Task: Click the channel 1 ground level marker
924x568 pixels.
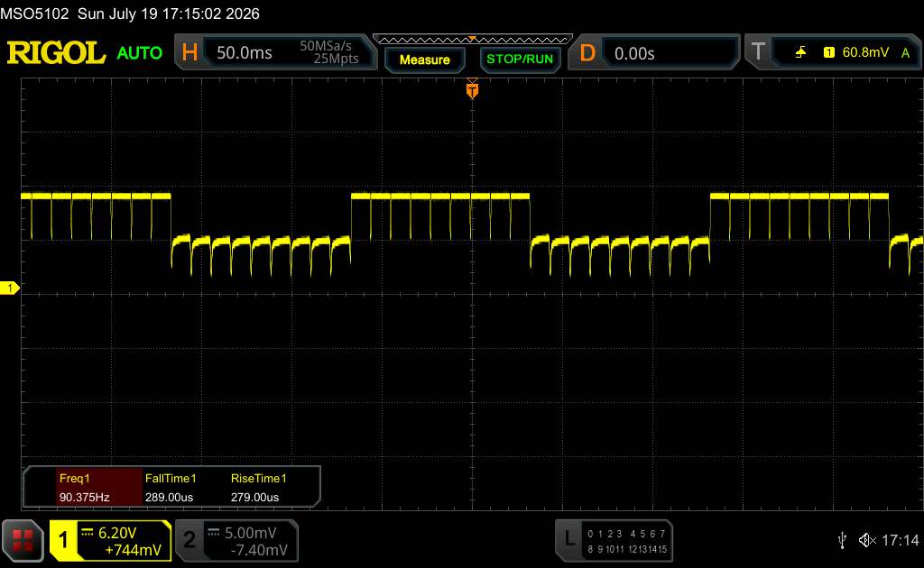Action: (9, 288)
